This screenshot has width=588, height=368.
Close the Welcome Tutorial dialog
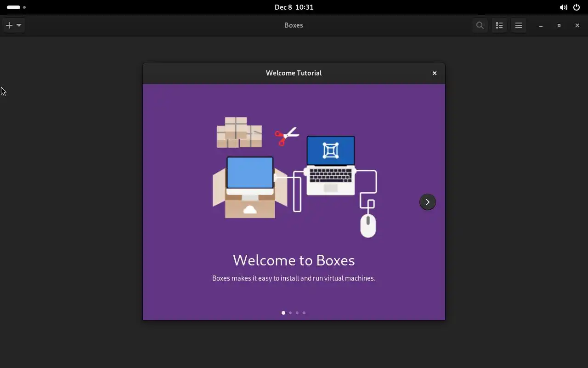tap(434, 73)
